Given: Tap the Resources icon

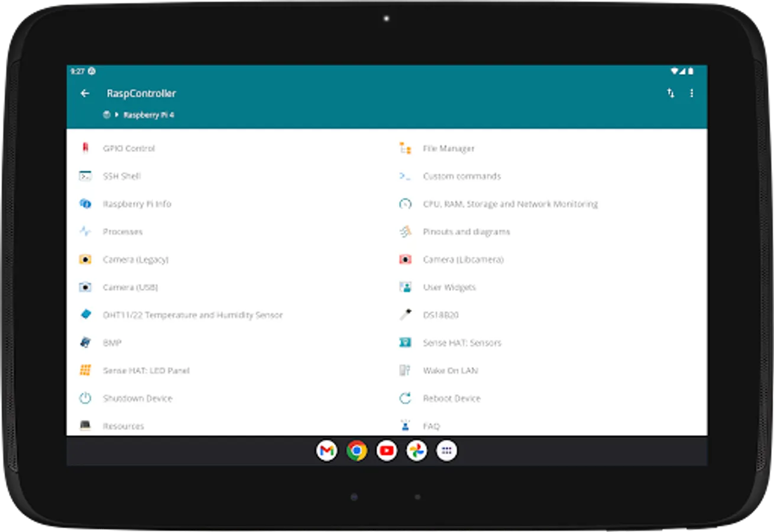Looking at the screenshot, I should pyautogui.click(x=85, y=426).
